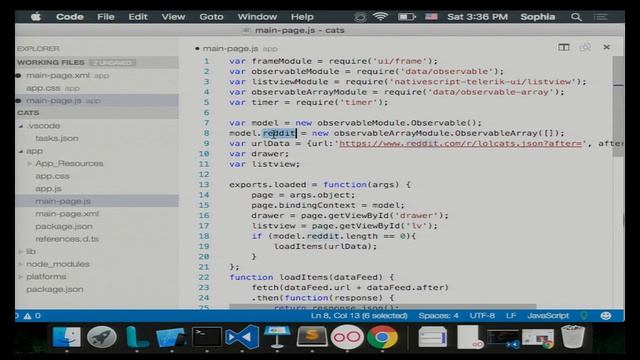
Task: Open Notification Center list icon
Action: point(600,17)
